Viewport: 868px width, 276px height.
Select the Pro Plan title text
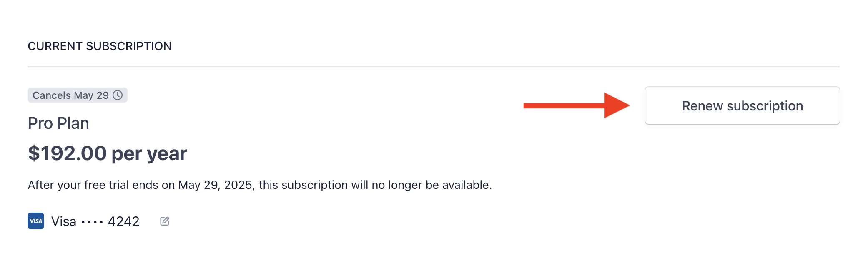[x=58, y=123]
